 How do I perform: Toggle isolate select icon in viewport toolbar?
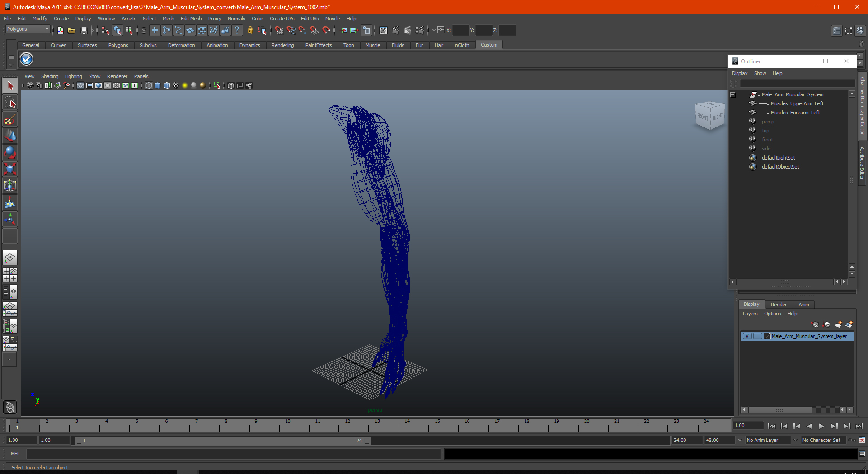217,85
